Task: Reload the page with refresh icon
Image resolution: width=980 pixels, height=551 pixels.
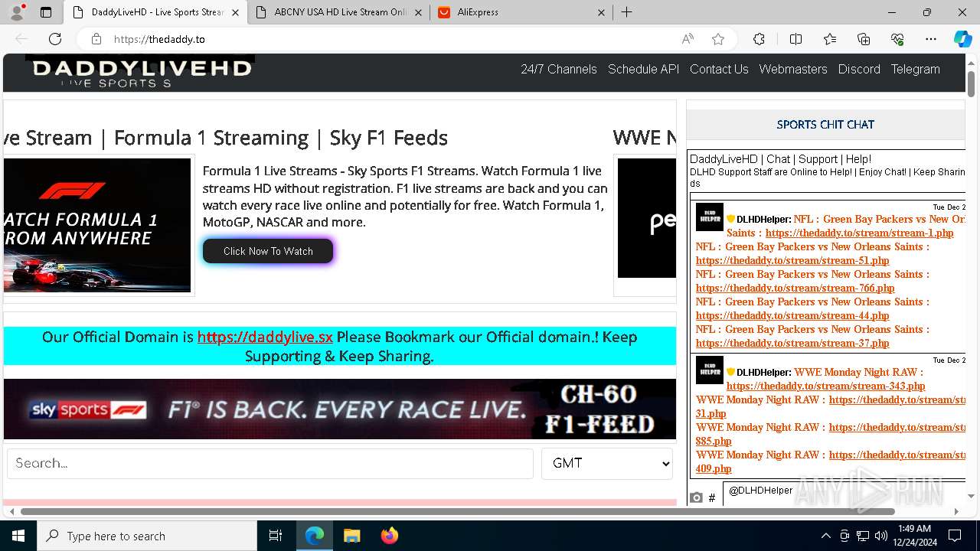Action: coord(55,39)
